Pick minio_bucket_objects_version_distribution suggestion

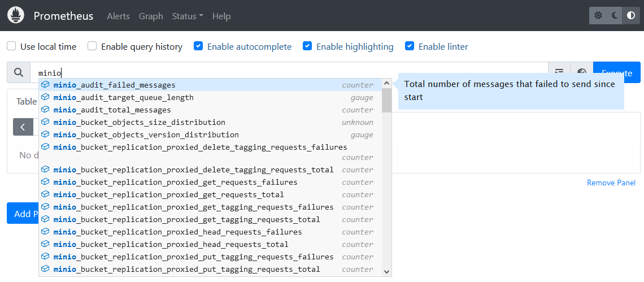pyautogui.click(x=210, y=135)
